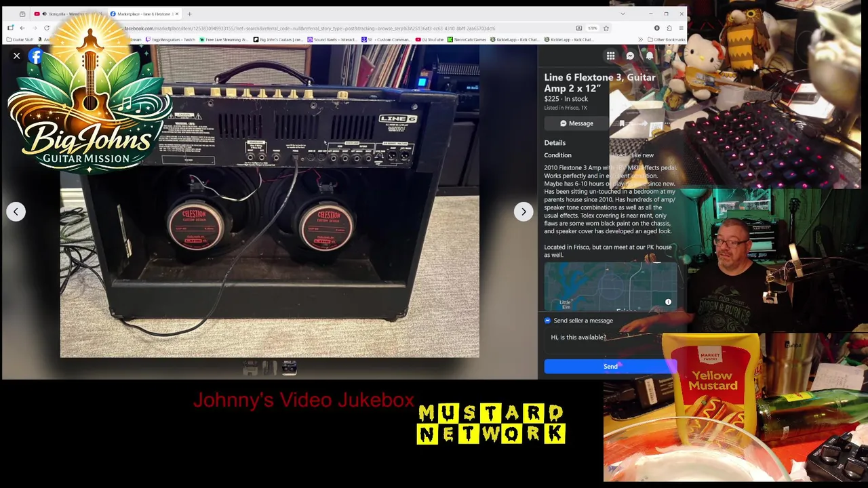Show the previous listing photo
This screenshot has width=868, height=488.
tap(16, 211)
